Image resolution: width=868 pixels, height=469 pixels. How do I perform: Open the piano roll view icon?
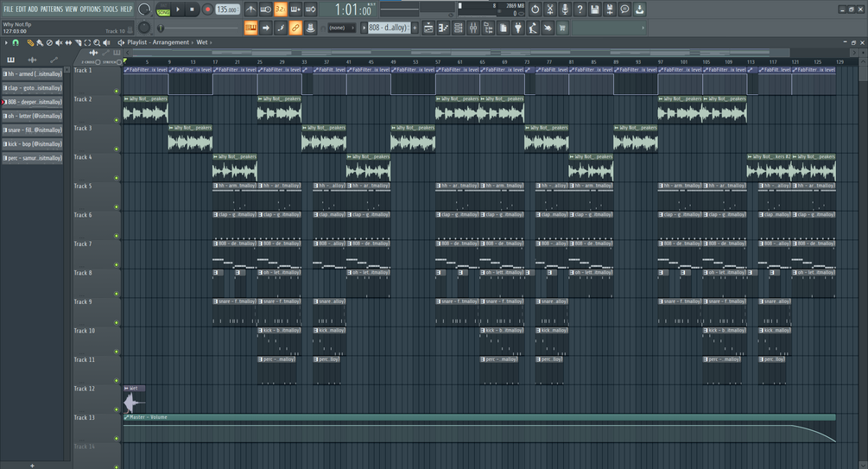(443, 28)
